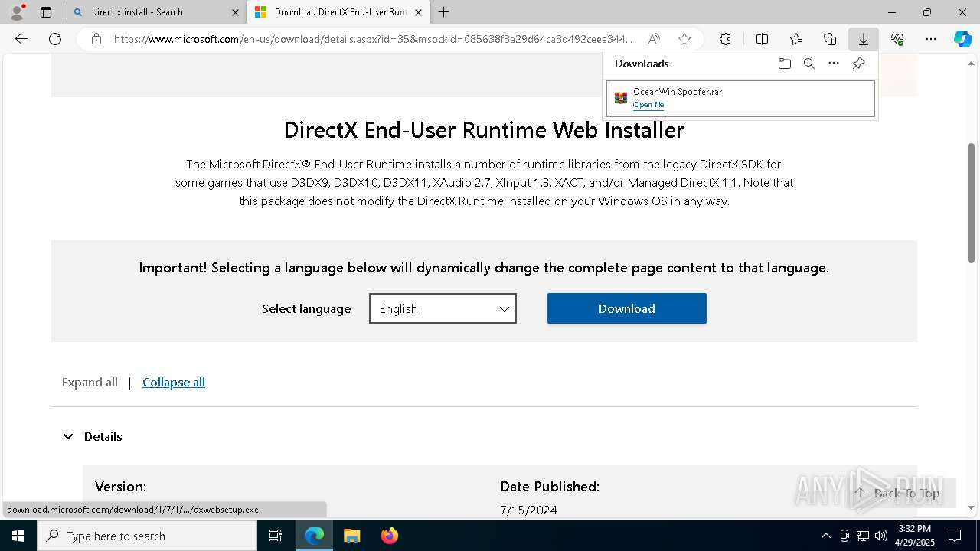Click the page vertical scrollbar thumb

tap(971, 203)
